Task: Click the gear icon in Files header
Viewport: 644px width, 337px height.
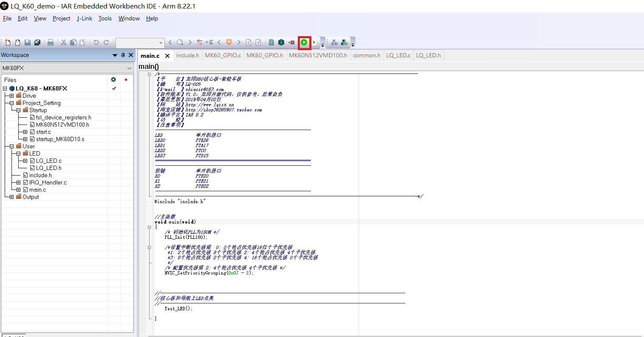Action: point(113,79)
